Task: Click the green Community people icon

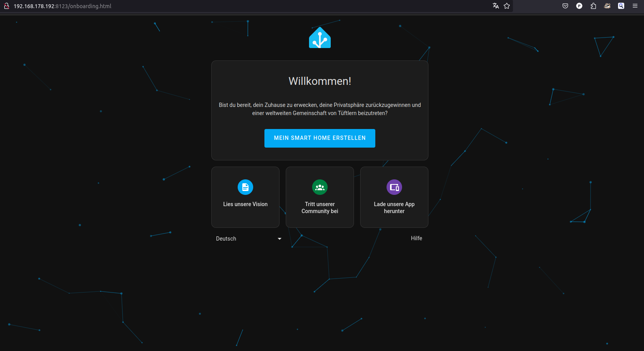Action: coord(319,188)
